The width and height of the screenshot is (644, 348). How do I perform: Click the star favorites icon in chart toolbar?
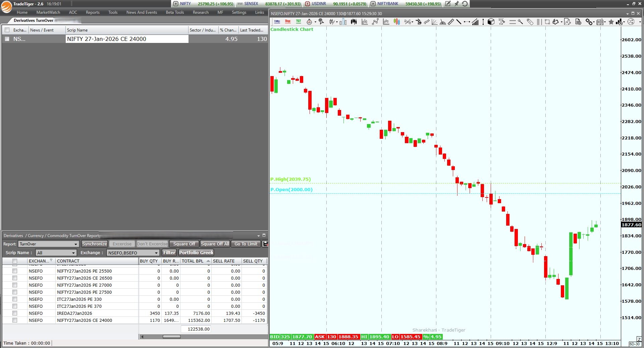pos(611,22)
